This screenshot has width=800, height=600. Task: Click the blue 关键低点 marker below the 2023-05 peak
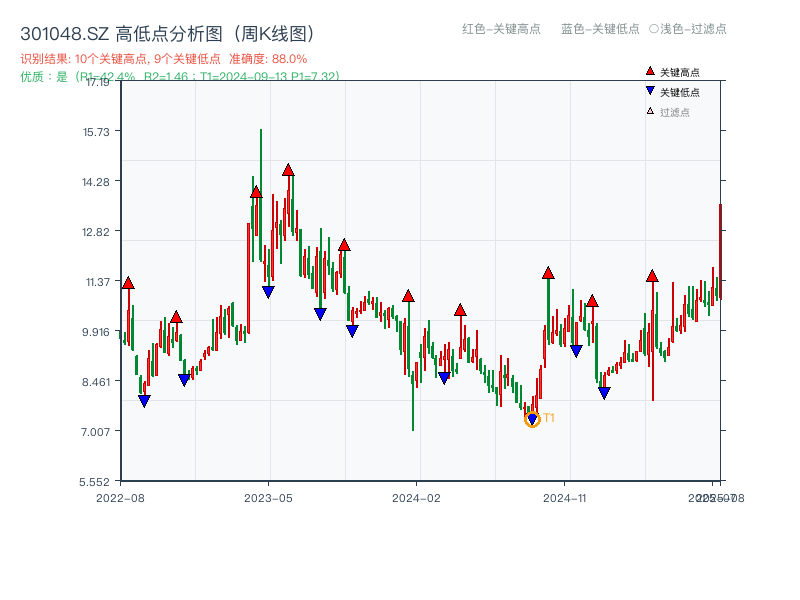click(266, 292)
